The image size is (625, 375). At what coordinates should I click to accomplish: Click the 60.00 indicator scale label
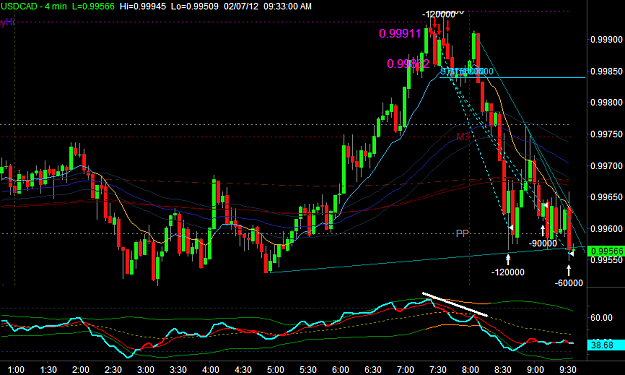pos(601,318)
